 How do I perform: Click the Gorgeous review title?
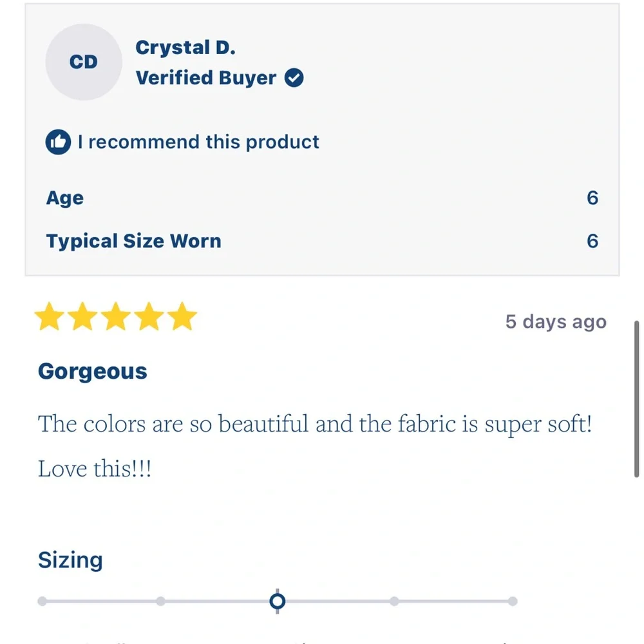(92, 372)
